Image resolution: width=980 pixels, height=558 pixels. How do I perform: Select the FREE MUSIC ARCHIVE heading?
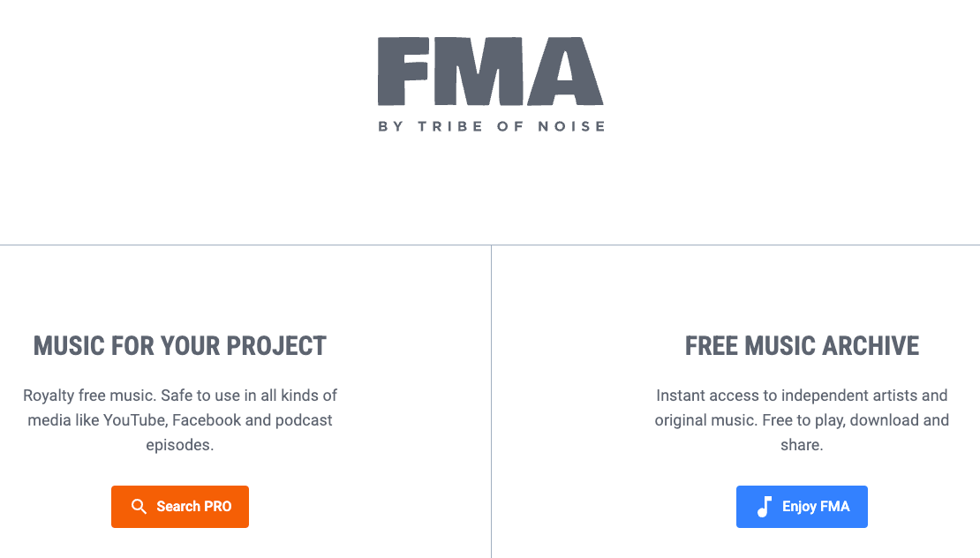(x=802, y=346)
